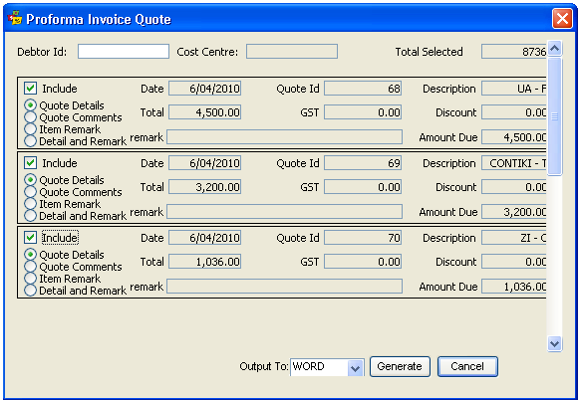
Task: Click Description field starting with CONTIKI
Action: tap(514, 163)
